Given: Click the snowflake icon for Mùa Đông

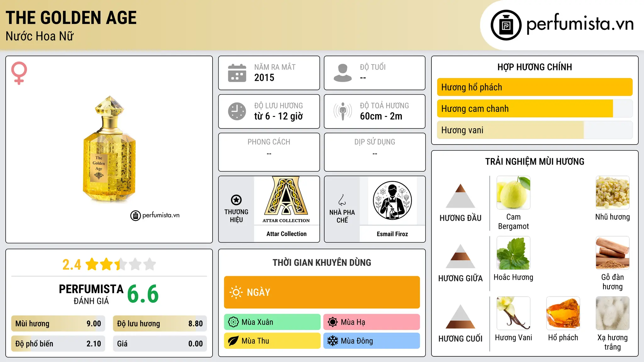Looking at the screenshot, I should (x=332, y=341).
